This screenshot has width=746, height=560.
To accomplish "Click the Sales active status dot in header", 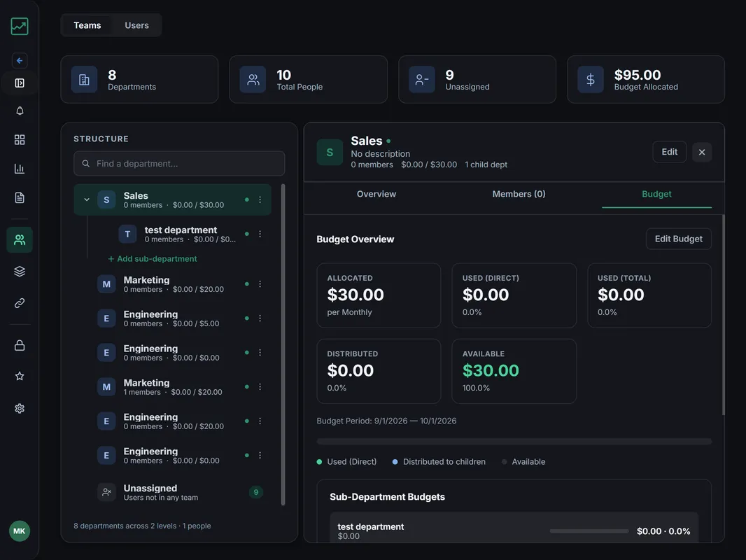I will coord(388,141).
